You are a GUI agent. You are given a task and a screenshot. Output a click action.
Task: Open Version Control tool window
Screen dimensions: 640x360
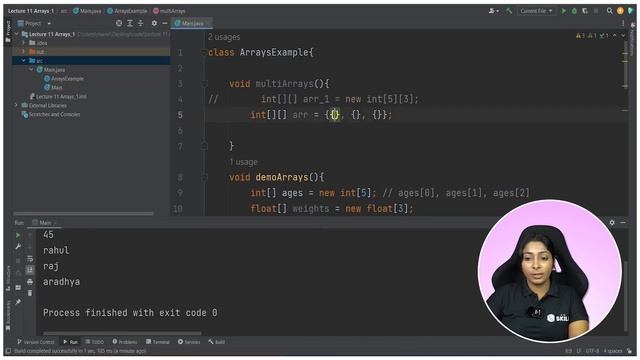[36, 342]
